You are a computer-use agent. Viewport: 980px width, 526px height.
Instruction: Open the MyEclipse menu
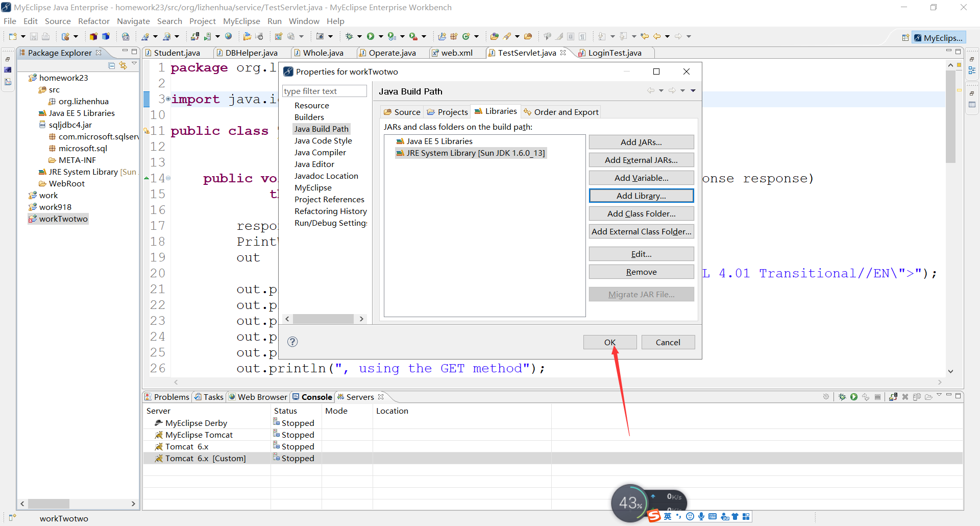[241, 21]
